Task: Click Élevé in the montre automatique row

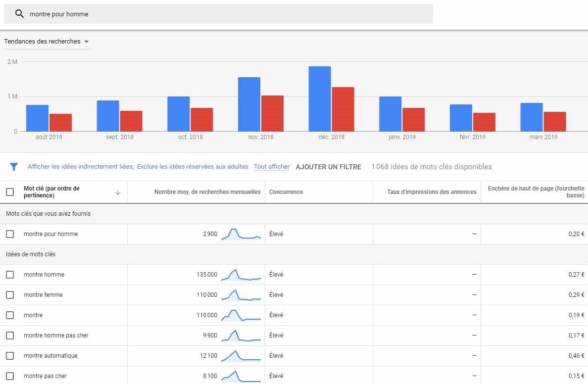Action: 276,355
